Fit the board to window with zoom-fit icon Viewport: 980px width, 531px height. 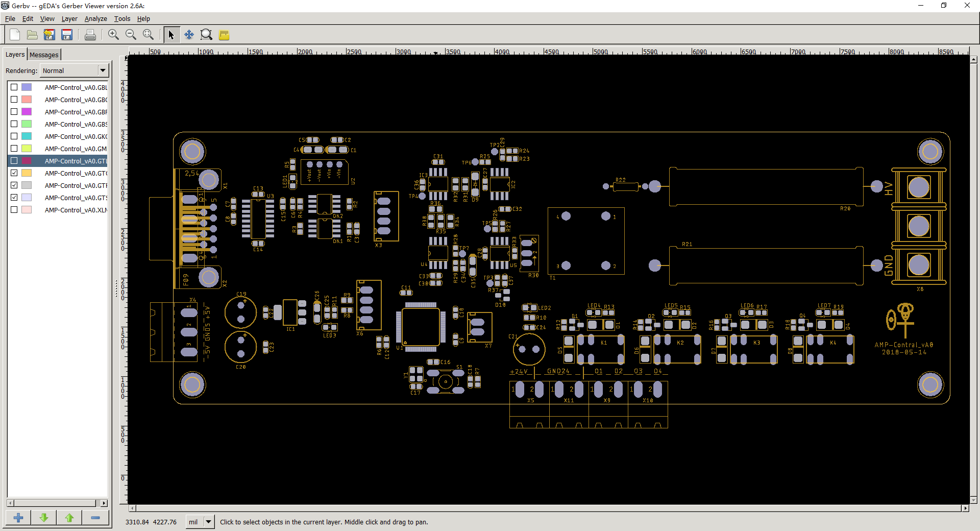coord(148,35)
